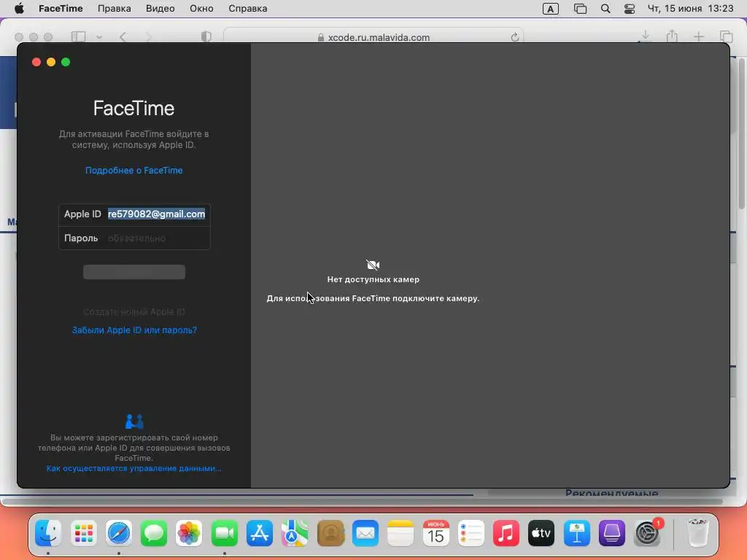The image size is (747, 560).
Task: Open the purple laptop app in Dock
Action: point(612,533)
